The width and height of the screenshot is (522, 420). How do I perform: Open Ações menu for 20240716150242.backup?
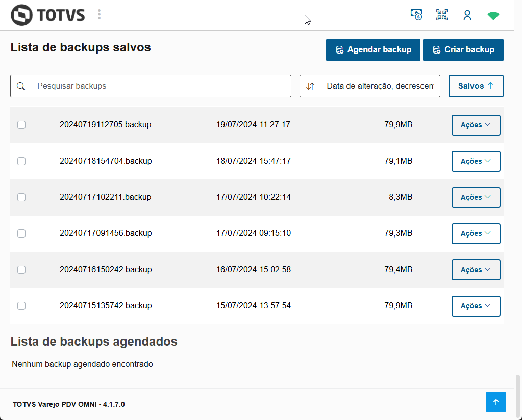[x=476, y=270]
